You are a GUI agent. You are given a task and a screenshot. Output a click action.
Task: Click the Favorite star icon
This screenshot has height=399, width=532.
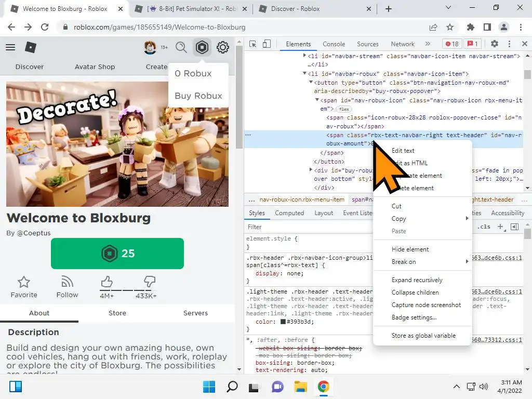(24, 282)
